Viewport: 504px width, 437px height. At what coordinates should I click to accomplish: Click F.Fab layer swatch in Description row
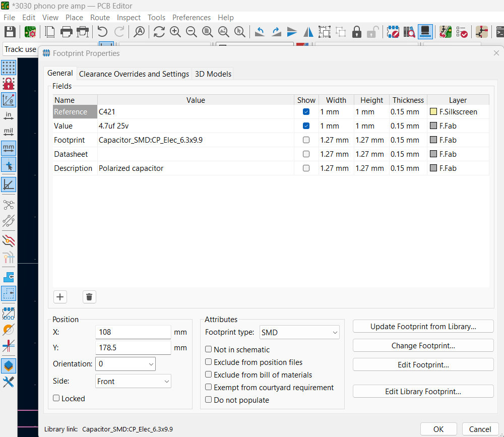tap(433, 168)
